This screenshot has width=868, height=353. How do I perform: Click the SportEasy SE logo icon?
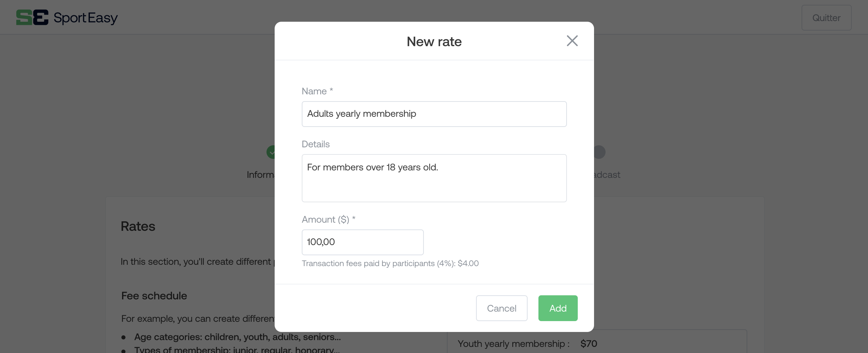pyautogui.click(x=32, y=17)
